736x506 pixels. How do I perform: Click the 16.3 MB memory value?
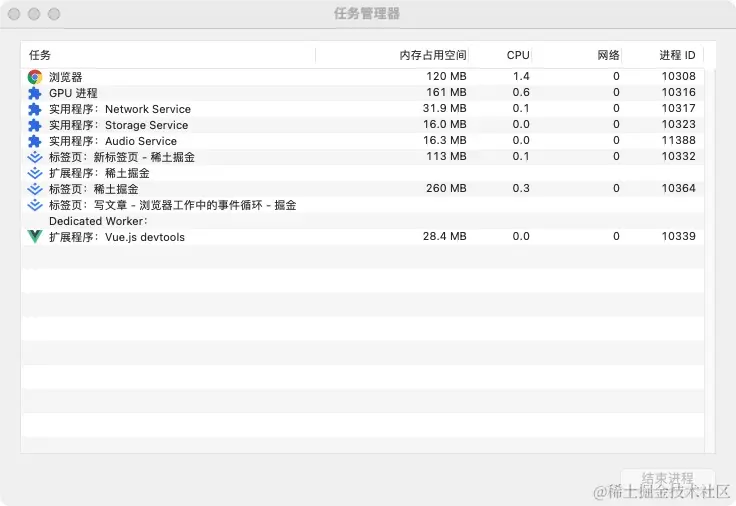(x=445, y=140)
